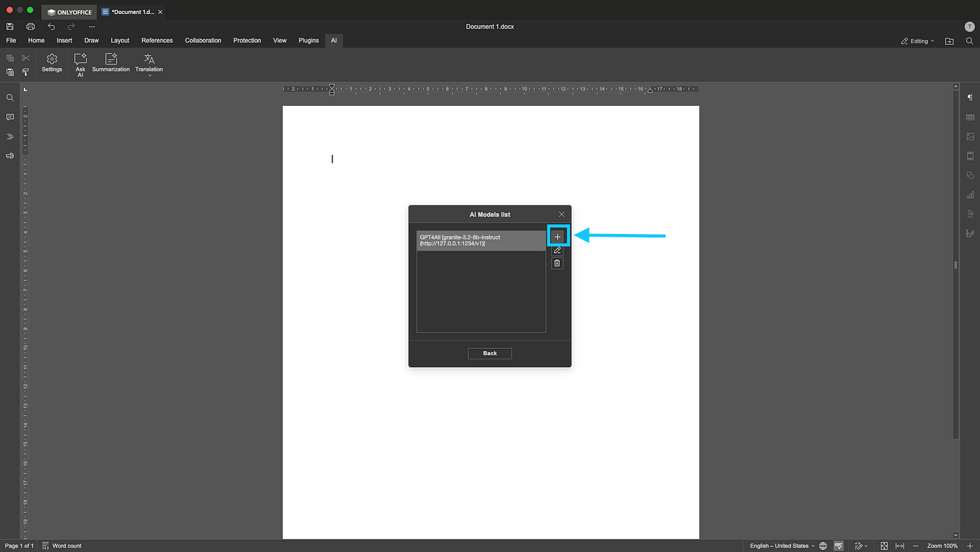Click the Cut scissors icon
980x552 pixels.
[x=26, y=58]
